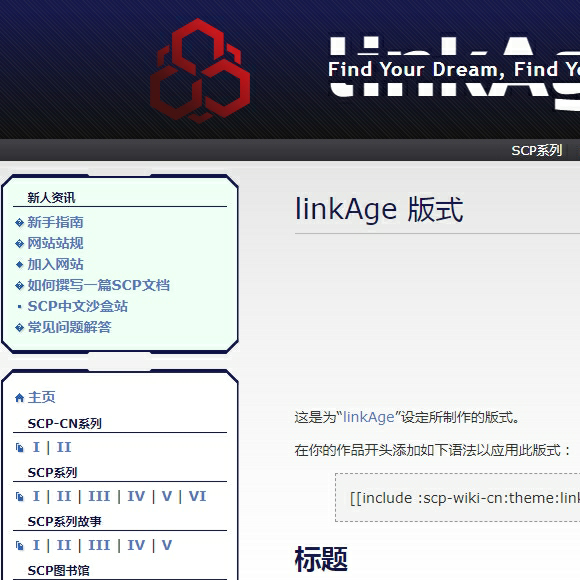Click the include code block text

[465, 498]
